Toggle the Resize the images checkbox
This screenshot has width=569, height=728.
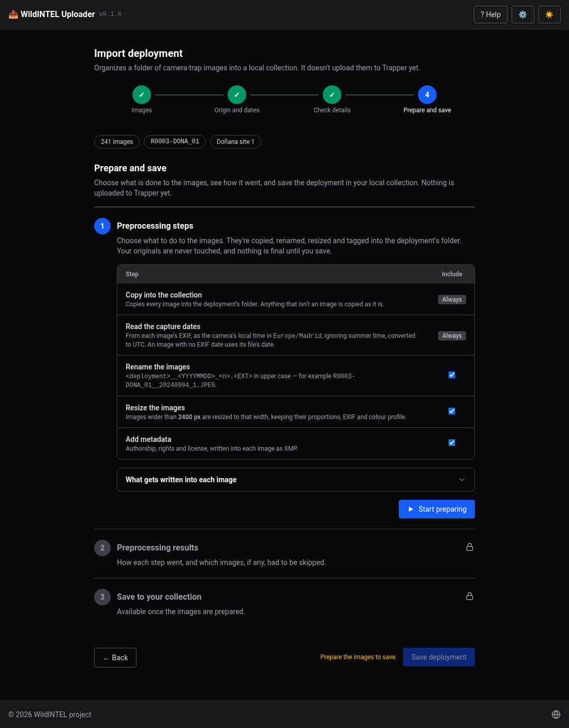[x=452, y=411]
